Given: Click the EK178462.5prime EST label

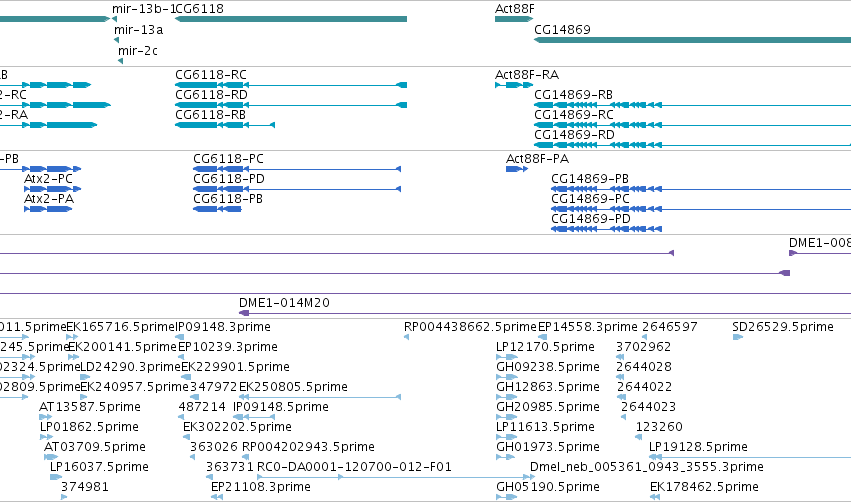Looking at the screenshot, I should click(x=704, y=487).
